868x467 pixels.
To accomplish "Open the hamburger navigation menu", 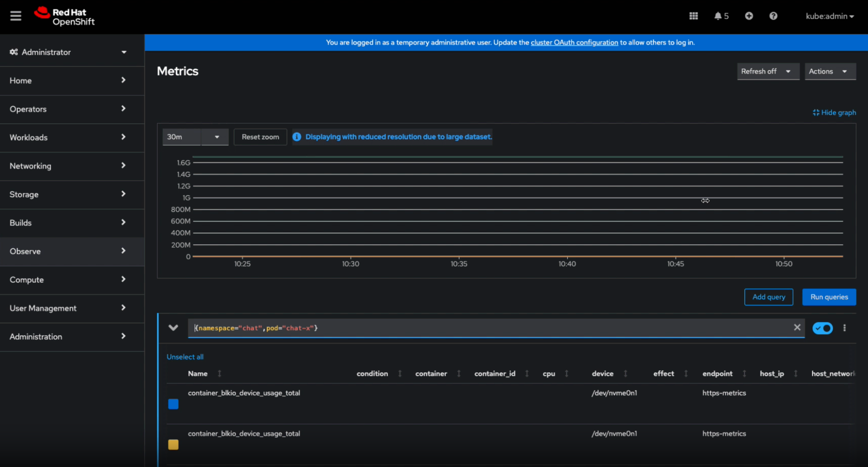I will (16, 16).
